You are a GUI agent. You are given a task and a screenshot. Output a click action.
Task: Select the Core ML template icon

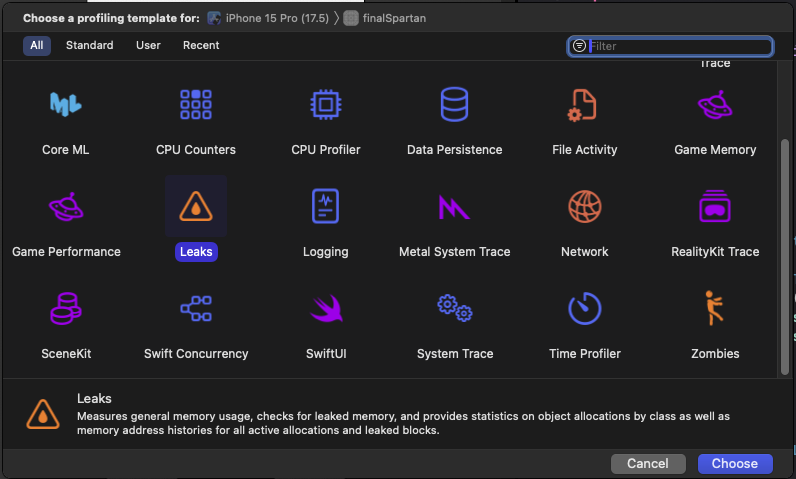(x=65, y=105)
